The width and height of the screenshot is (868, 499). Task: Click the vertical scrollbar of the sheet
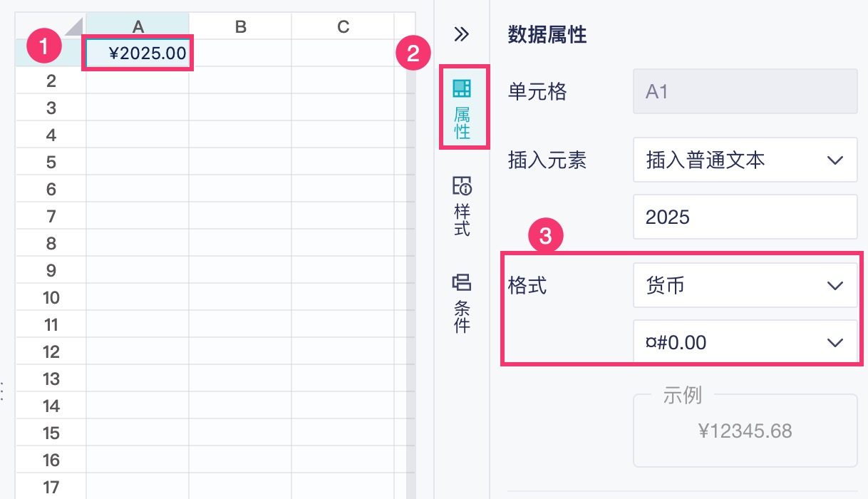click(410, 285)
